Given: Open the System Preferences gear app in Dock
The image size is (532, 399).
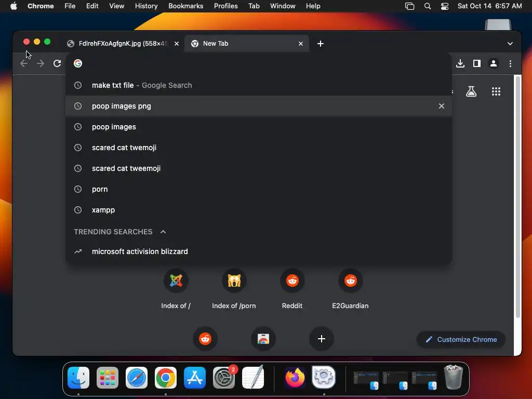Looking at the screenshot, I should 324,378.
